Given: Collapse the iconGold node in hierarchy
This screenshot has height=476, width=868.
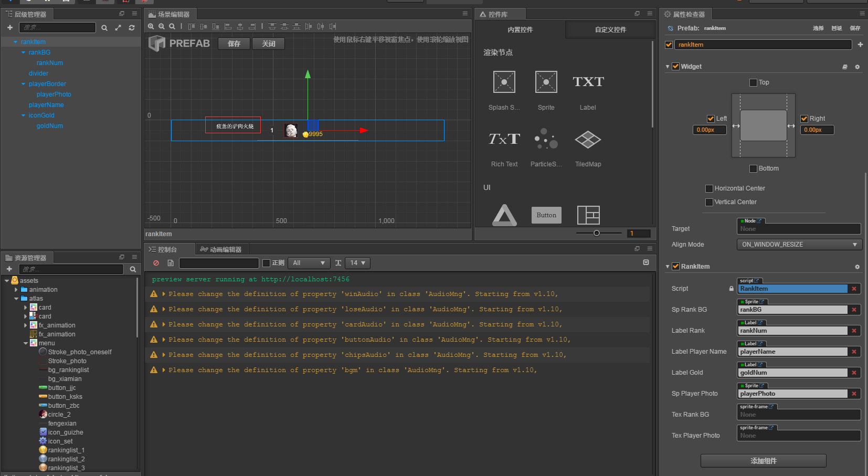Looking at the screenshot, I should click(23, 115).
